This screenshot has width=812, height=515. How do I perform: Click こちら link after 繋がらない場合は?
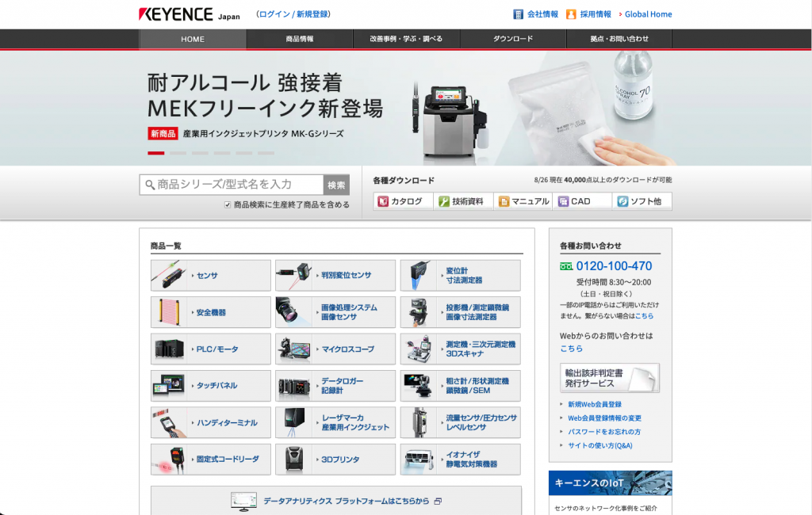[x=644, y=315]
